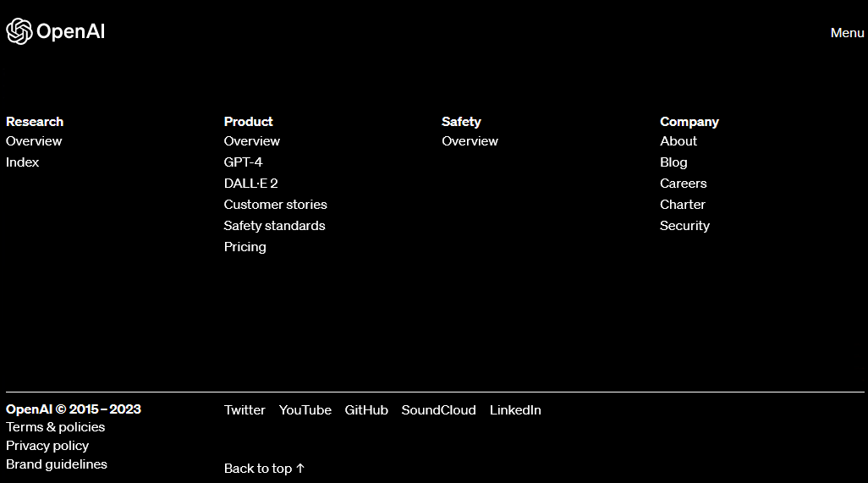This screenshot has height=483, width=868.
Task: Open Product Overview link
Action: pos(252,141)
